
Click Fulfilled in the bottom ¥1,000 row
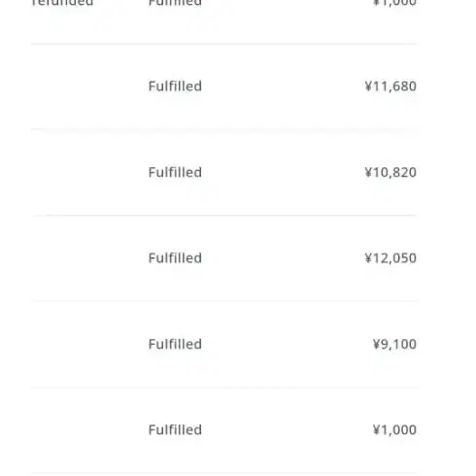(175, 430)
